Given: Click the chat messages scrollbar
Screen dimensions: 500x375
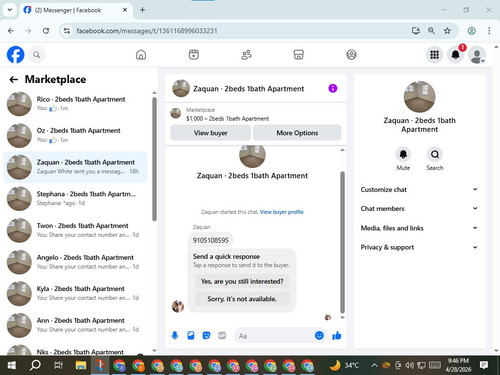Looking at the screenshot, I should [342, 242].
